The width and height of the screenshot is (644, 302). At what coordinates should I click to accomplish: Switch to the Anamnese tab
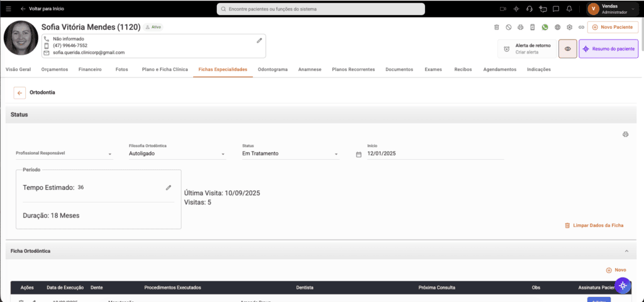[x=309, y=69]
